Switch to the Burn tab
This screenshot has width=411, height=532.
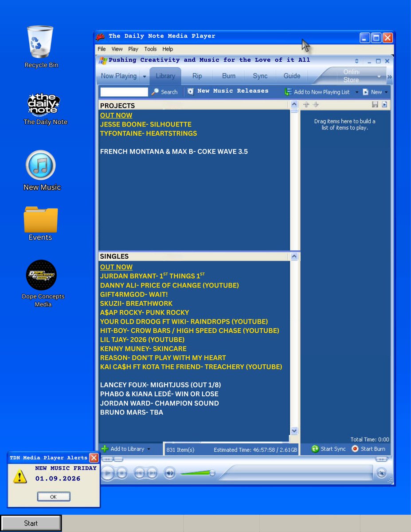[229, 76]
